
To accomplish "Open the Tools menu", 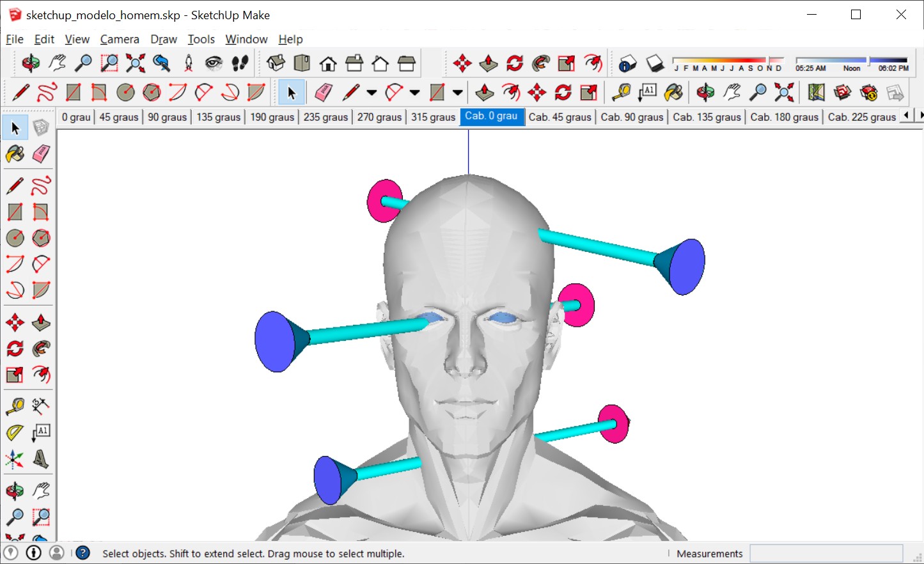I will pos(201,39).
